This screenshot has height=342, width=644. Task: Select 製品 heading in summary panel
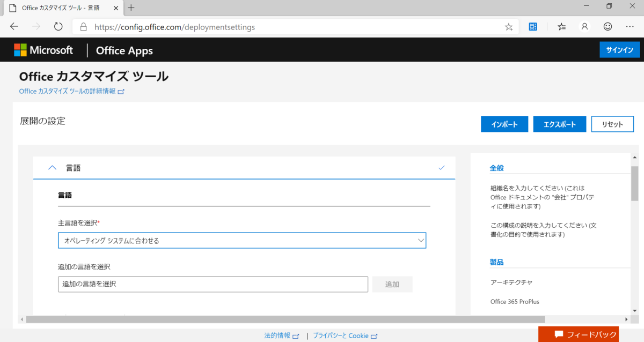(497, 262)
